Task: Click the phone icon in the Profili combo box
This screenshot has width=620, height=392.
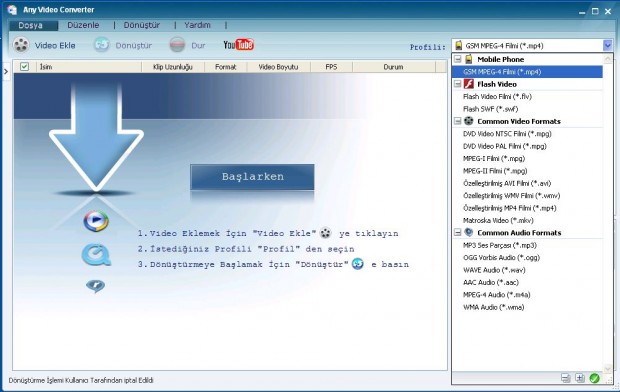Action: click(x=459, y=45)
